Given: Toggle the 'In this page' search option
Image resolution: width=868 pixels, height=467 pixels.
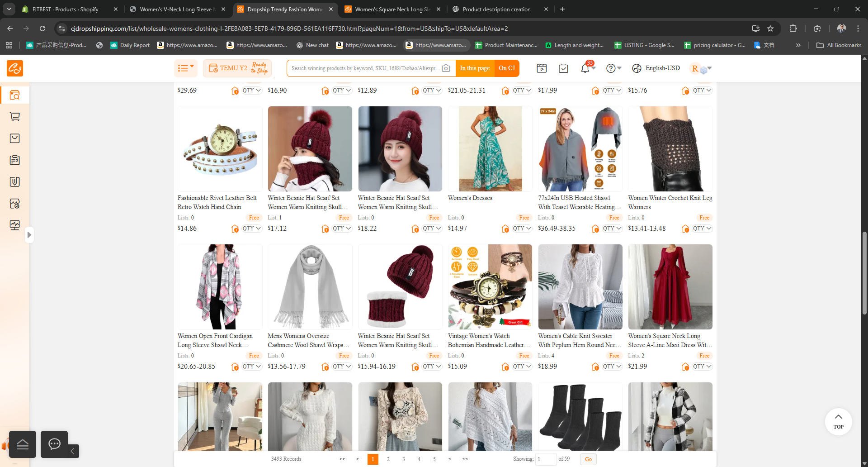Looking at the screenshot, I should [x=475, y=68].
